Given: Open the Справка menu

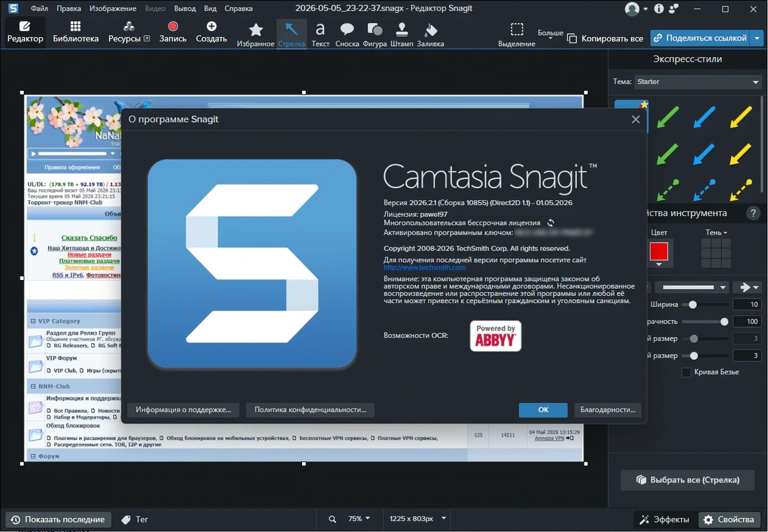Looking at the screenshot, I should pyautogui.click(x=239, y=8).
